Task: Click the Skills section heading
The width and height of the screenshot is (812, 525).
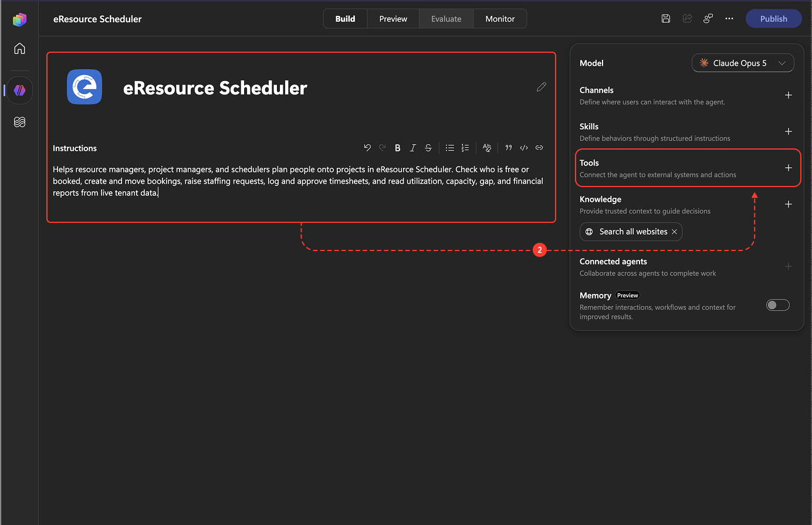Action: tap(589, 127)
